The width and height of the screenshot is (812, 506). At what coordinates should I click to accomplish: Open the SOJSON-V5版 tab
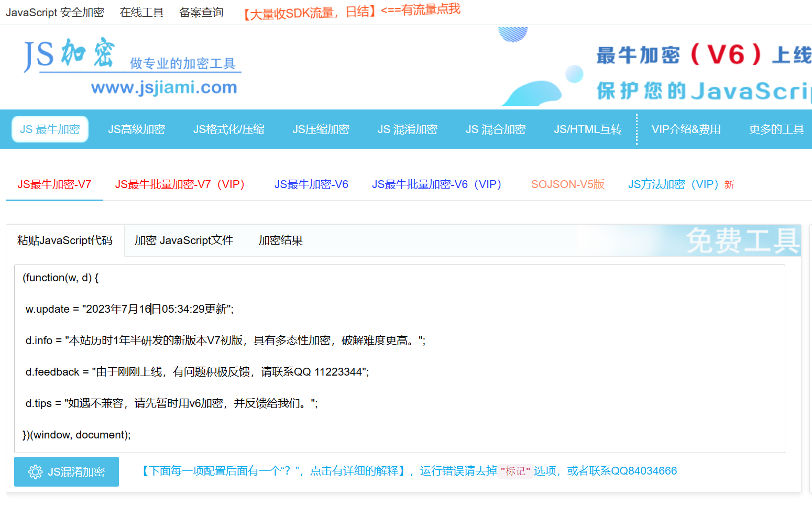coord(567,184)
